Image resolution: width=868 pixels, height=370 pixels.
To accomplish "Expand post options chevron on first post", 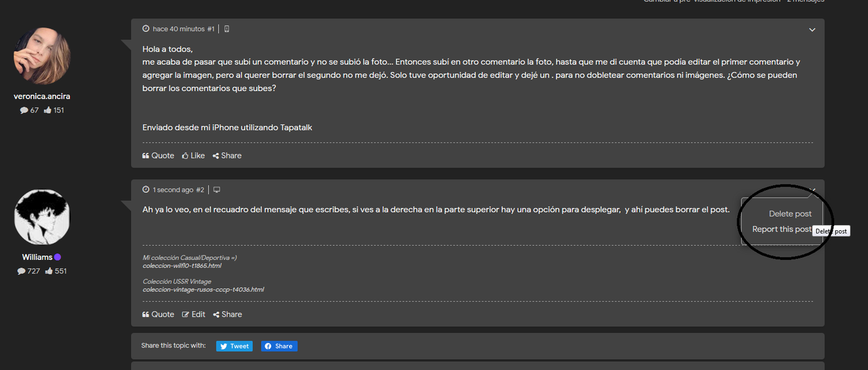I will click(812, 29).
